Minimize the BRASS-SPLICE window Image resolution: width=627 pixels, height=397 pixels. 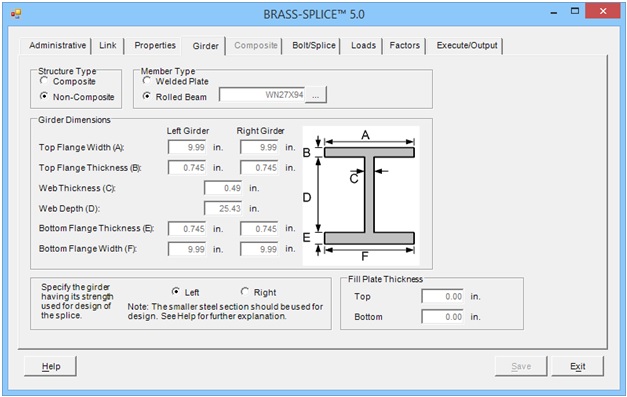(x=554, y=13)
